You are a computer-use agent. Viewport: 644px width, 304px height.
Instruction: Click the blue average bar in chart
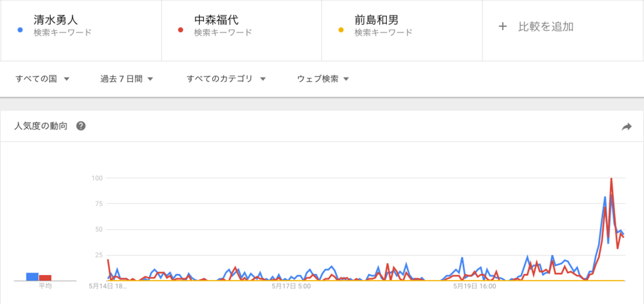point(32,276)
